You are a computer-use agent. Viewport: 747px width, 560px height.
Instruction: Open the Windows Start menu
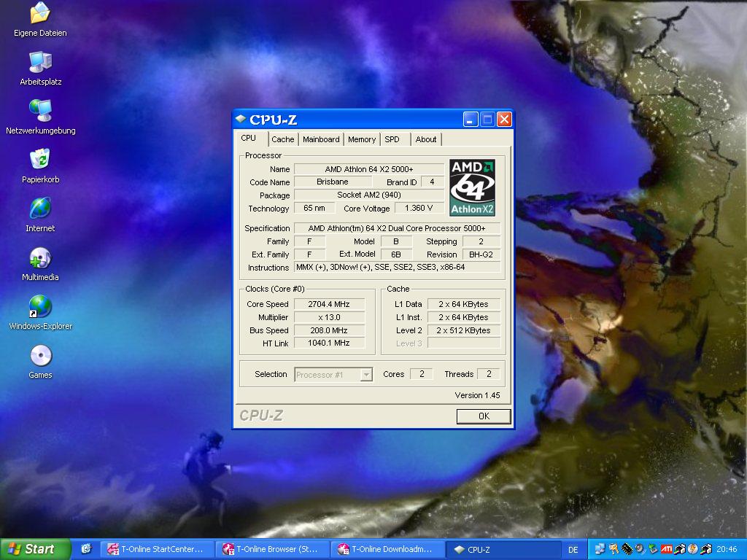(x=36, y=549)
